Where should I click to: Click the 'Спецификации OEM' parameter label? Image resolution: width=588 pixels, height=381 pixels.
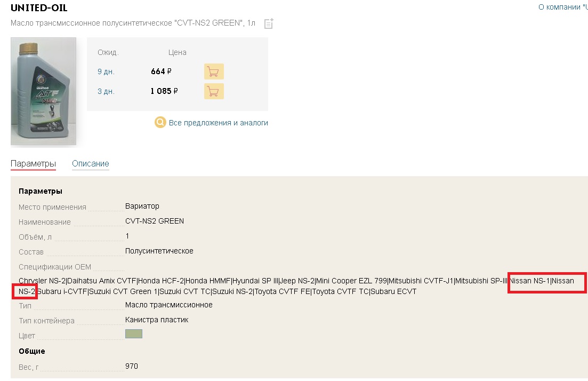[x=55, y=267]
